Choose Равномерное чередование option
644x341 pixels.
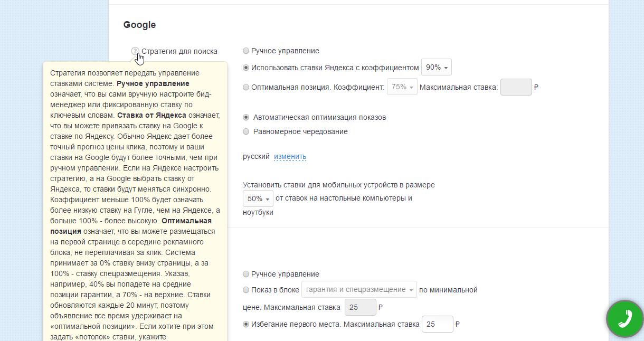tap(246, 131)
